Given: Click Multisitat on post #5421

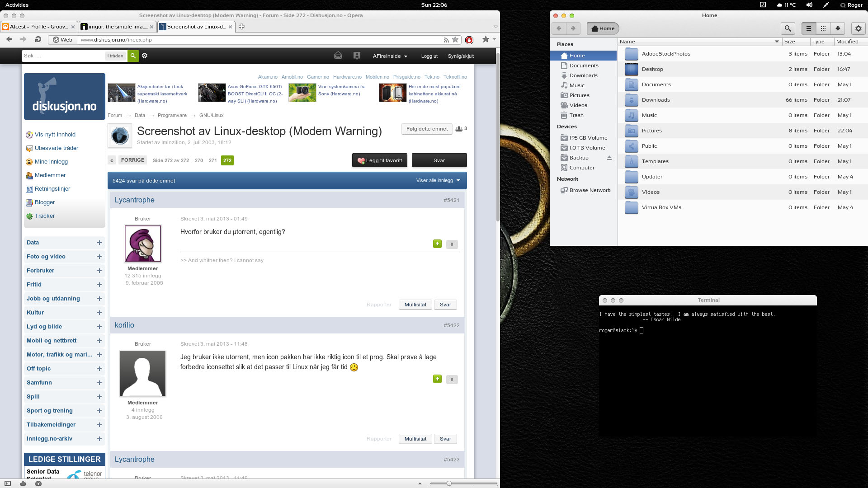Looking at the screenshot, I should [x=415, y=305].
